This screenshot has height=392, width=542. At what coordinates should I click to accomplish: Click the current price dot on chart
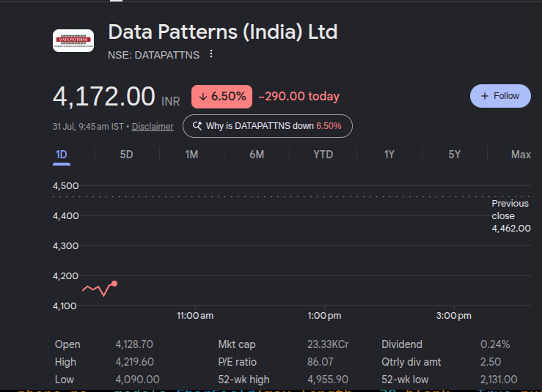(x=114, y=284)
